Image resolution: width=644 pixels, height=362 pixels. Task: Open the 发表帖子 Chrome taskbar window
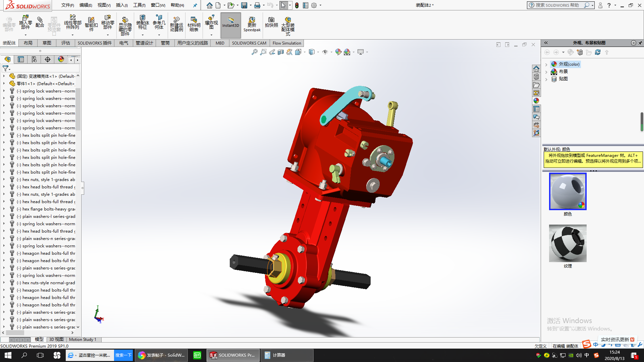pyautogui.click(x=162, y=355)
